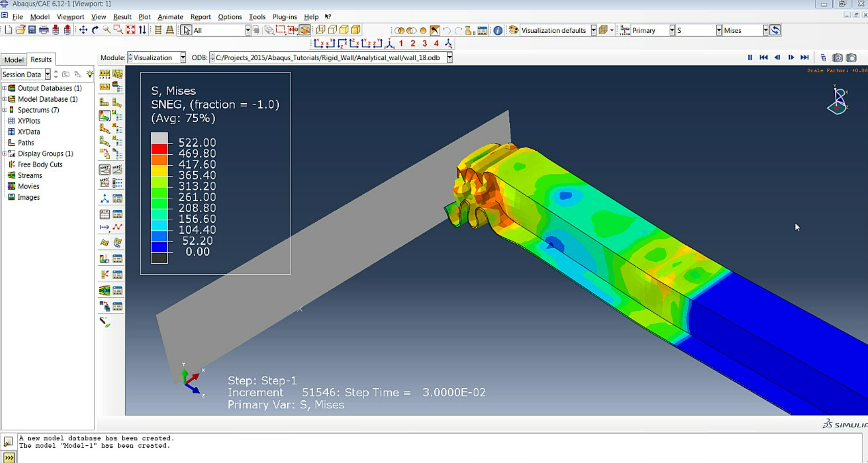Image resolution: width=868 pixels, height=463 pixels.
Task: Click the Field Output synchronize icon
Action: click(775, 30)
